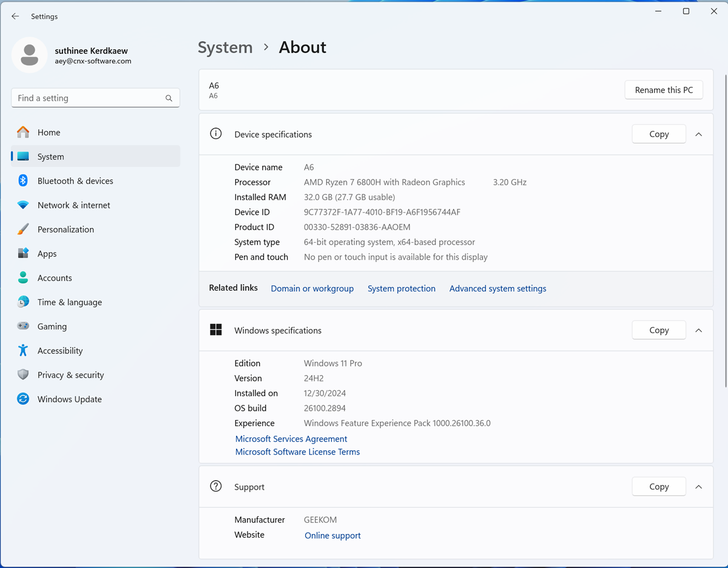The width and height of the screenshot is (728, 568).
Task: Click the Installed on date 12/30/2024
Action: point(325,393)
